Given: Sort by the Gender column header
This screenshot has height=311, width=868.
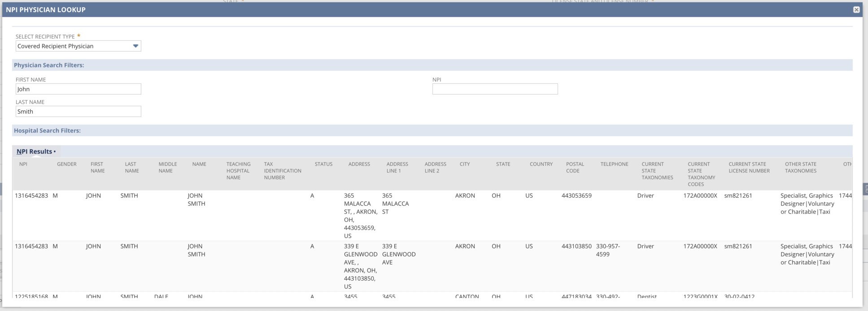Looking at the screenshot, I should click(66, 164).
